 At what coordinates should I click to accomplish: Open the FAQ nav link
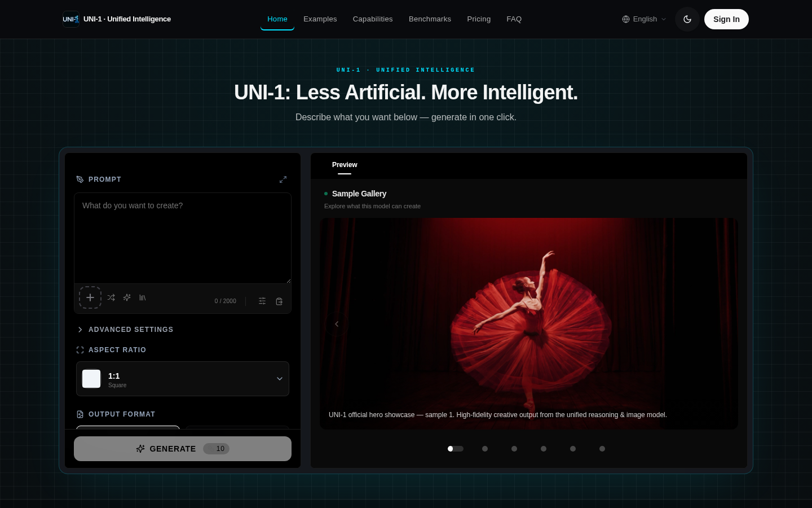514,19
